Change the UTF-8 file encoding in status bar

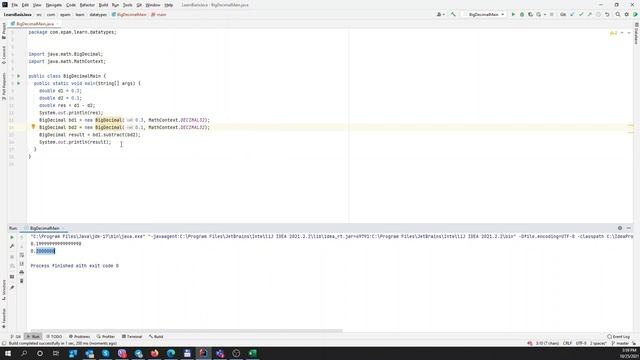(581, 343)
